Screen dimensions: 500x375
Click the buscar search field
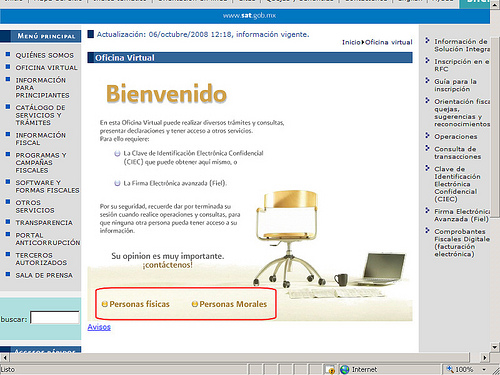point(55,318)
